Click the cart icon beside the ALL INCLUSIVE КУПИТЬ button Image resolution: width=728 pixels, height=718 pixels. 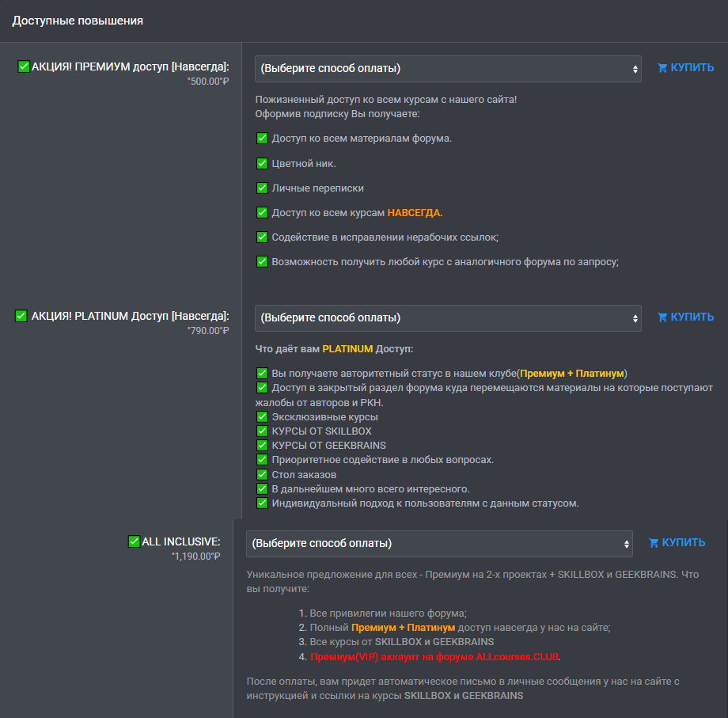tap(654, 543)
